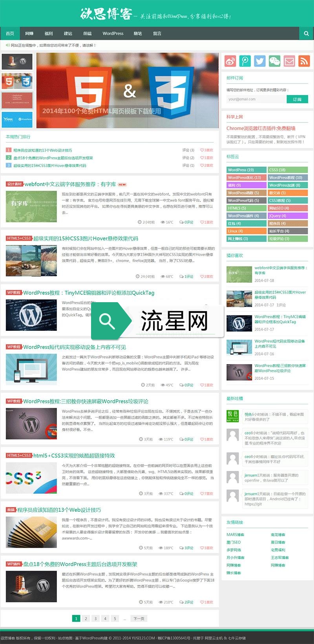Like the html5+CSS3 post showing 7喜欢
The height and width of the screenshot is (644, 314).
pyautogui.click(x=206, y=494)
